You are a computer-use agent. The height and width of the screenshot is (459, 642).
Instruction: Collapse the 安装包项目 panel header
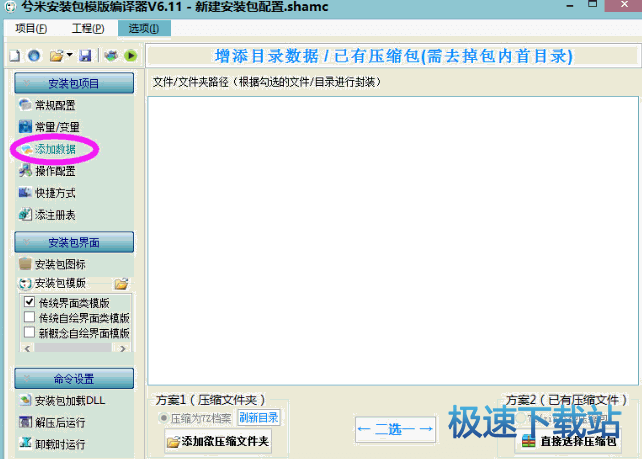click(72, 82)
